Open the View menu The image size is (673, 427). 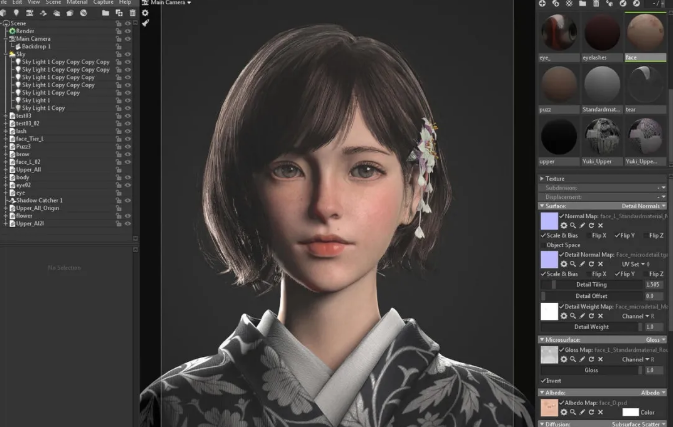pyautogui.click(x=33, y=2)
